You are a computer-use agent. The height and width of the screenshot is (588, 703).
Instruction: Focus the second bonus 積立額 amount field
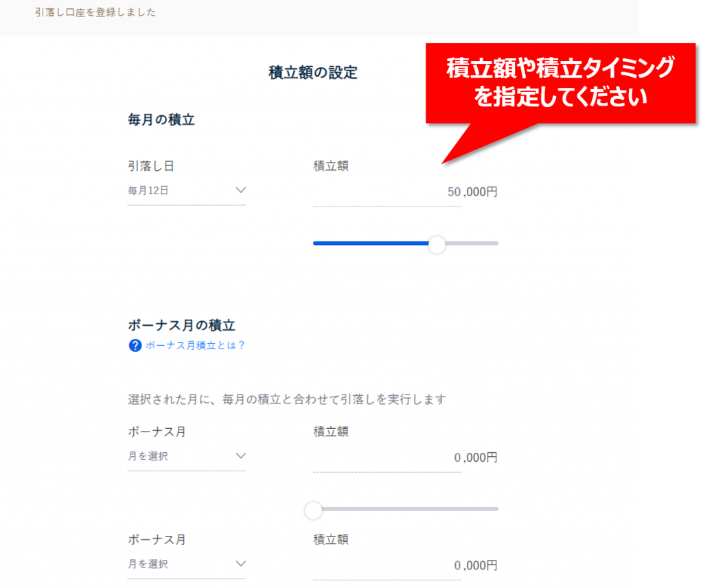pos(405,565)
